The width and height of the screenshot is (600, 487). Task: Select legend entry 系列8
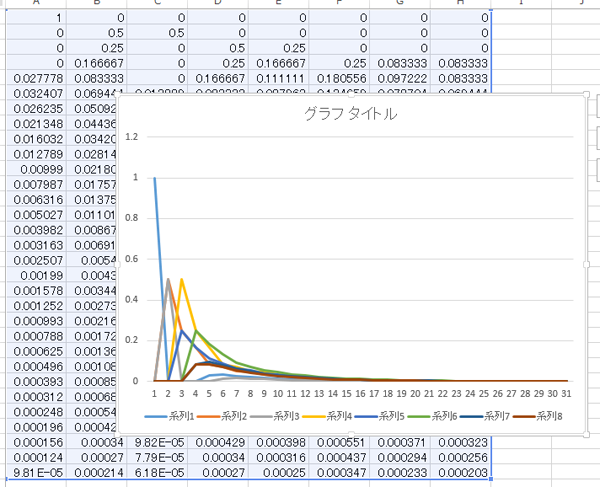tap(537, 416)
